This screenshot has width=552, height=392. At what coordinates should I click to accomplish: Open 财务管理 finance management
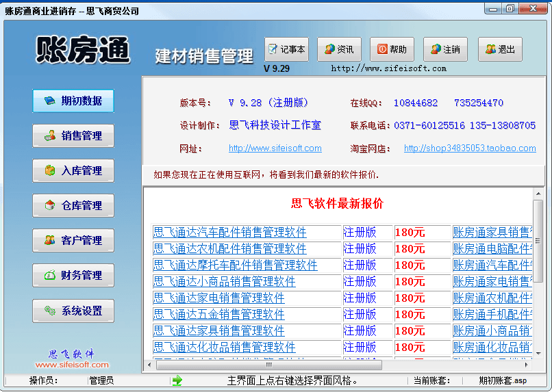click(x=73, y=275)
